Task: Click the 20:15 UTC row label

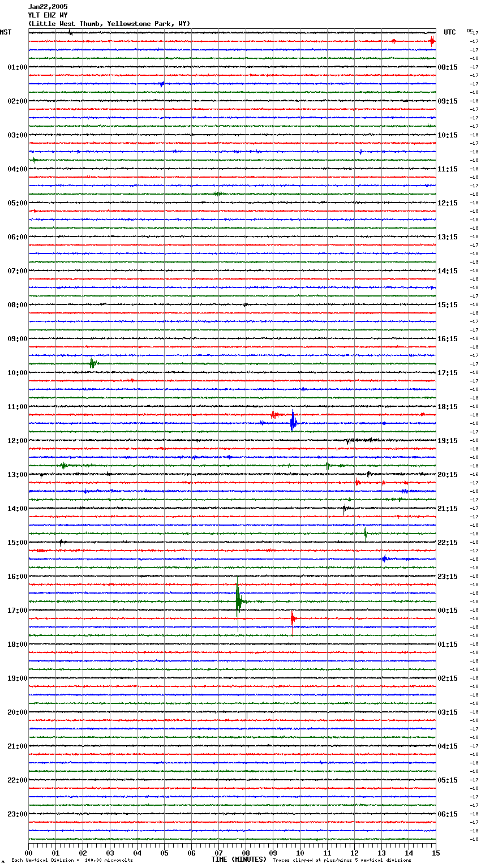Action: point(448,475)
